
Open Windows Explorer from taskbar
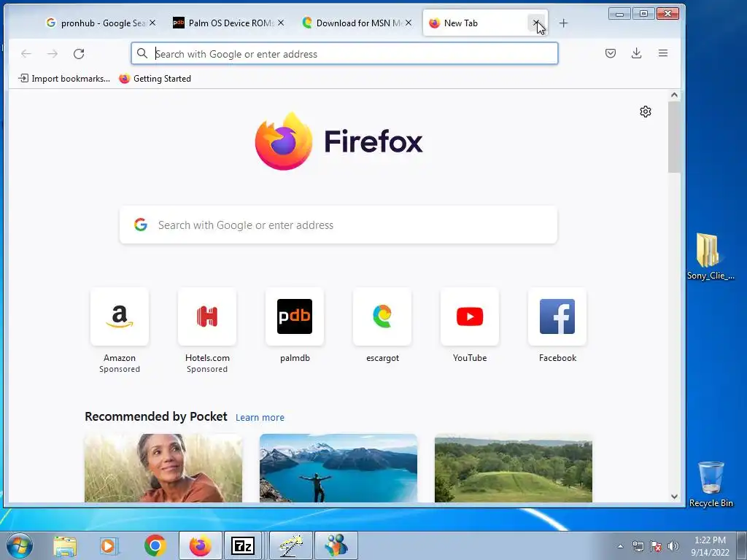coord(65,546)
